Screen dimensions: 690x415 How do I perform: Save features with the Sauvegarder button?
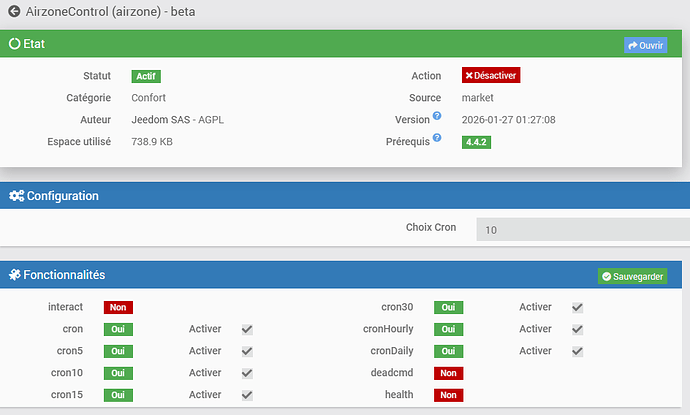pyautogui.click(x=632, y=276)
